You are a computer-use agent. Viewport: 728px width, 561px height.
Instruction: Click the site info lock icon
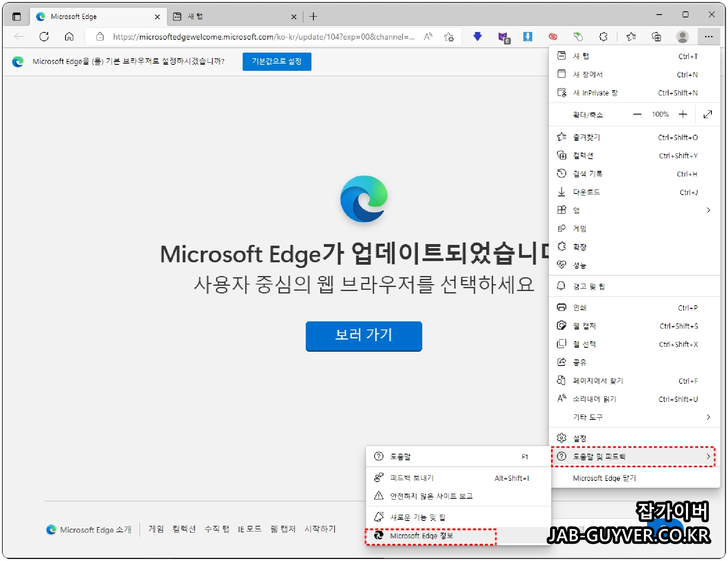coord(100,37)
